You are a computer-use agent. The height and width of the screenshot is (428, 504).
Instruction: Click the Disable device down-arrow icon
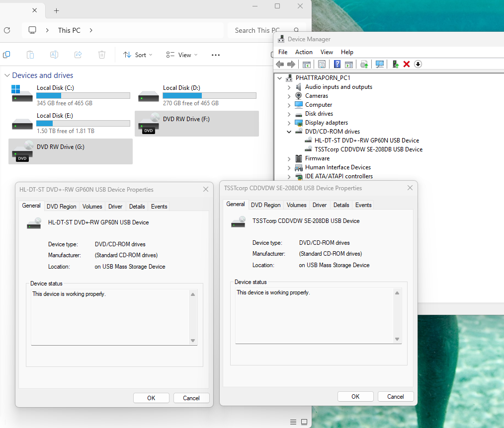(418, 64)
